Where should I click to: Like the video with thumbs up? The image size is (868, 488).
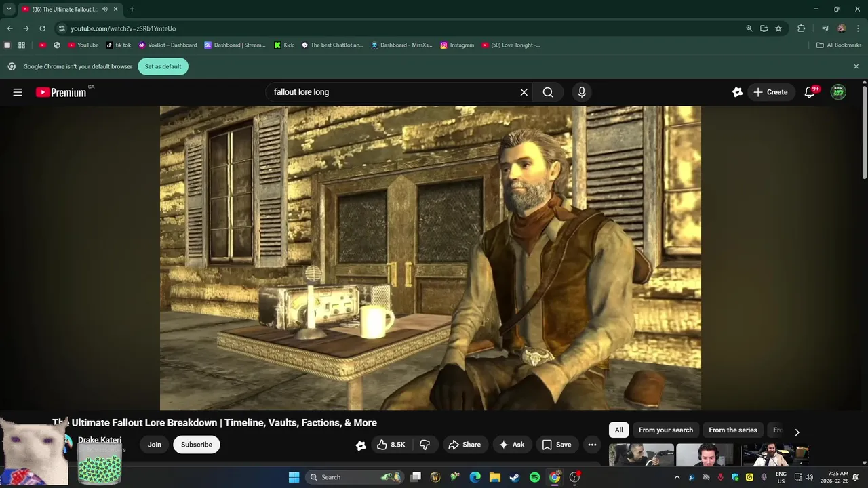(x=391, y=445)
